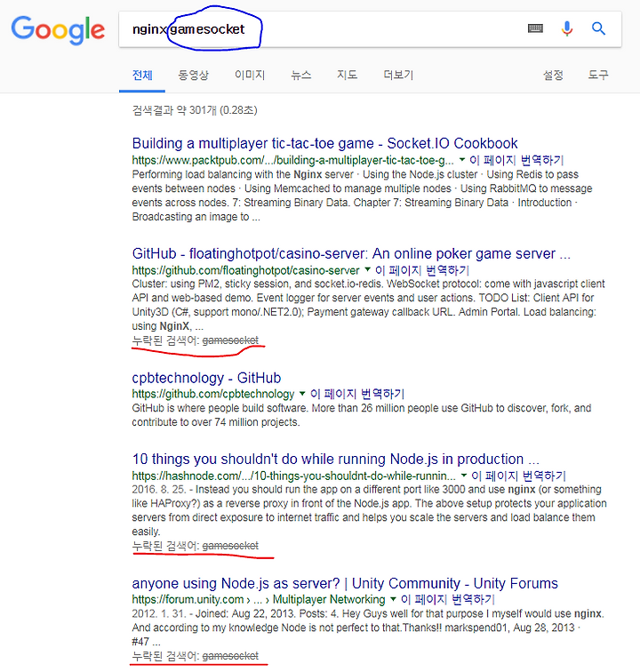
Task: Focus the search box with nginx gamesocket
Action: pos(370,29)
